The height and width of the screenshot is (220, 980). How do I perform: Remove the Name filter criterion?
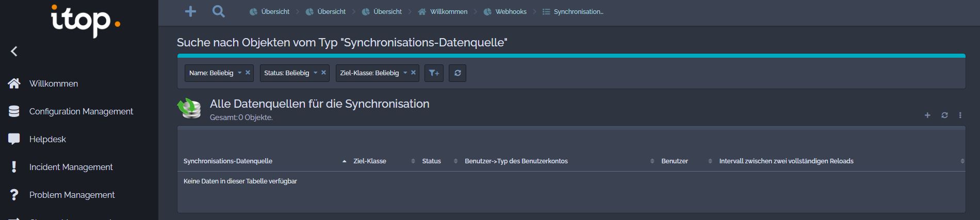[248, 73]
